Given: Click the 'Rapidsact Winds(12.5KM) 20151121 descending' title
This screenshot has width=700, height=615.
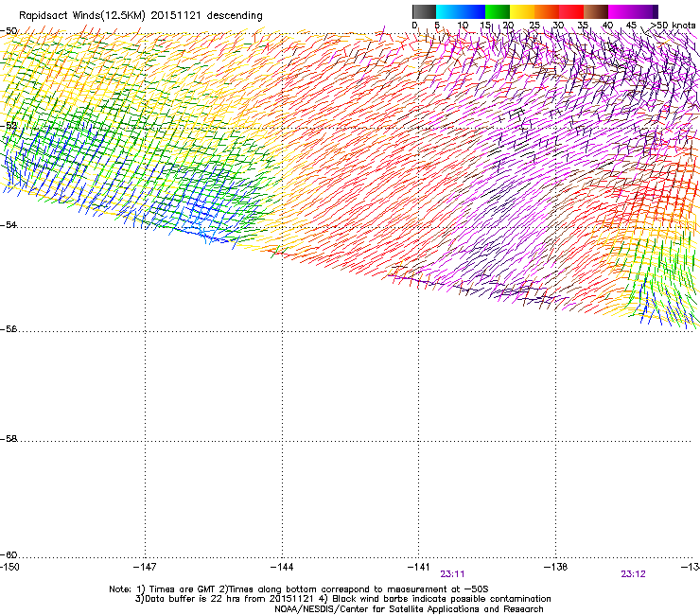Looking at the screenshot, I should (141, 16).
